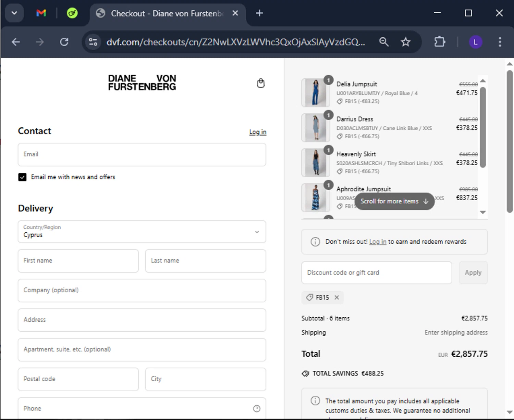
Task: Focus the Phone field
Action: (x=142, y=408)
